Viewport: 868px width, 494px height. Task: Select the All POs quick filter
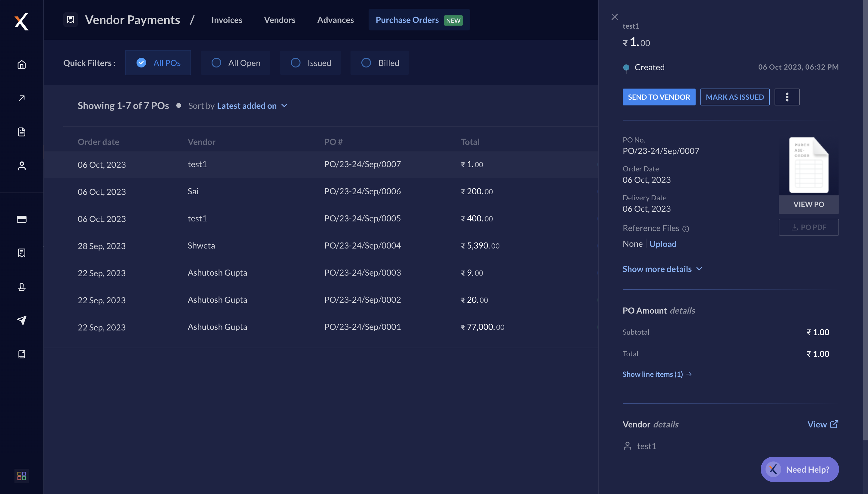(x=158, y=63)
